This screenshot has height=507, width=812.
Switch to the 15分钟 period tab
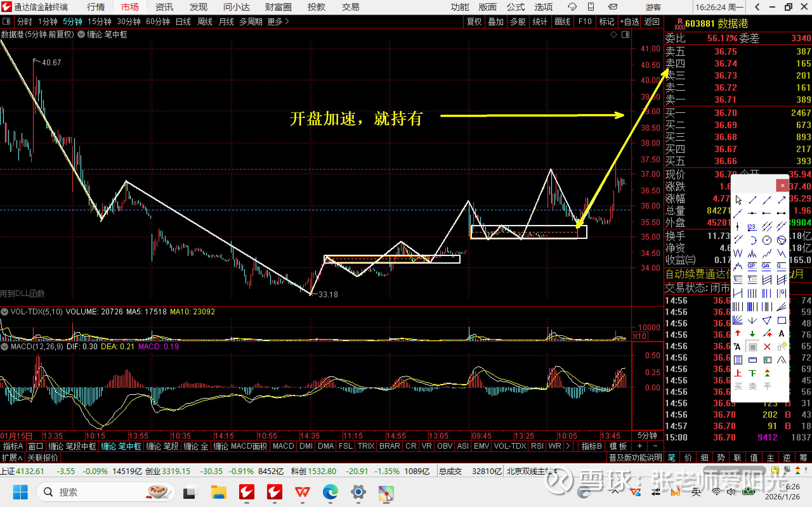tap(99, 22)
